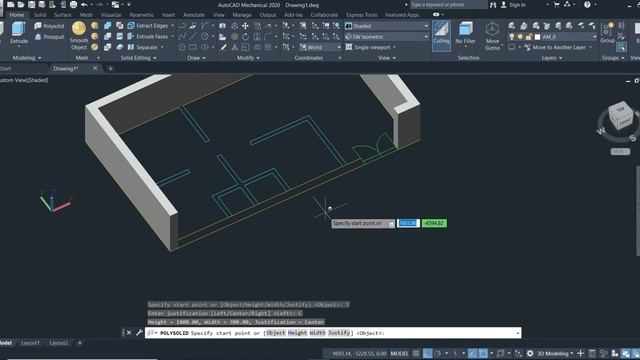Screen dimensions: 640x360
Task: Expand the Draw panel
Action: point(196,58)
